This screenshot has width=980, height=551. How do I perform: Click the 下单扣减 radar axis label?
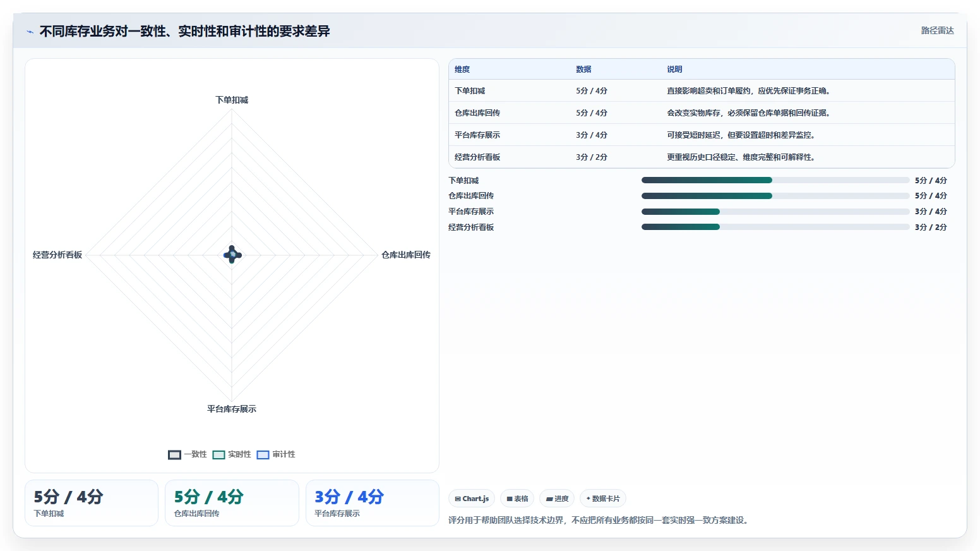click(232, 100)
